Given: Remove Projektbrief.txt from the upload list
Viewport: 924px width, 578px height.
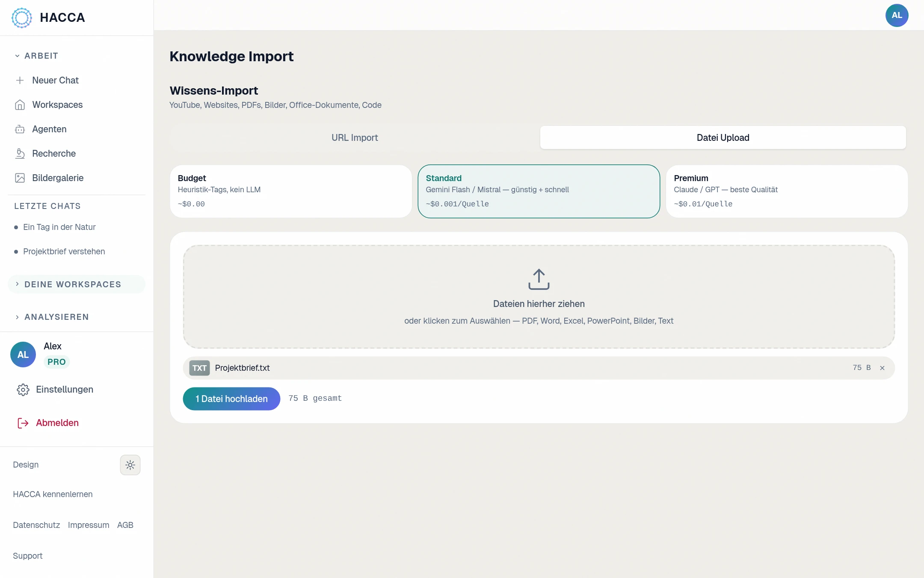Looking at the screenshot, I should click(x=882, y=368).
